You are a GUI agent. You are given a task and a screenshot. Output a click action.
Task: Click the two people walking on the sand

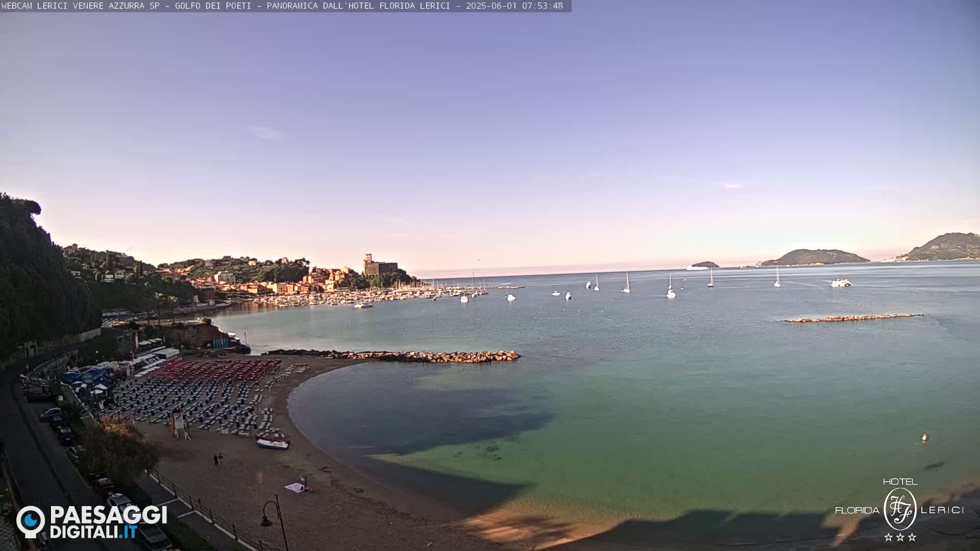(218, 459)
